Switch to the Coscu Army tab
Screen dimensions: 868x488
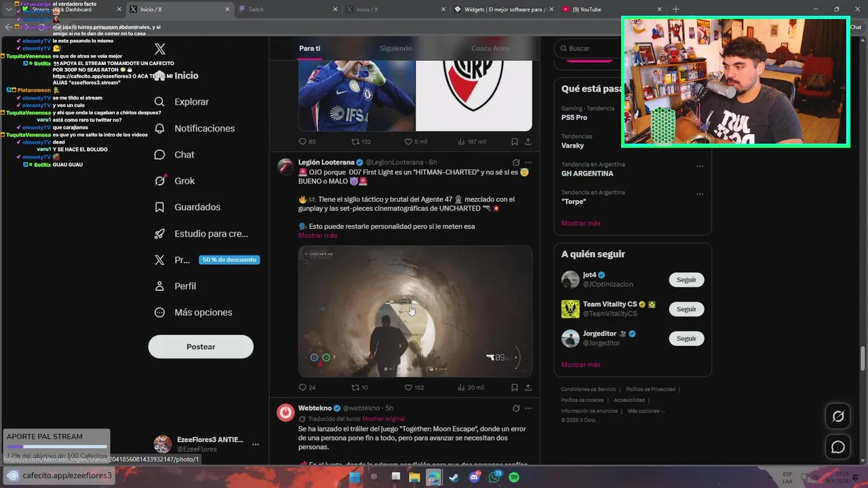(490, 48)
